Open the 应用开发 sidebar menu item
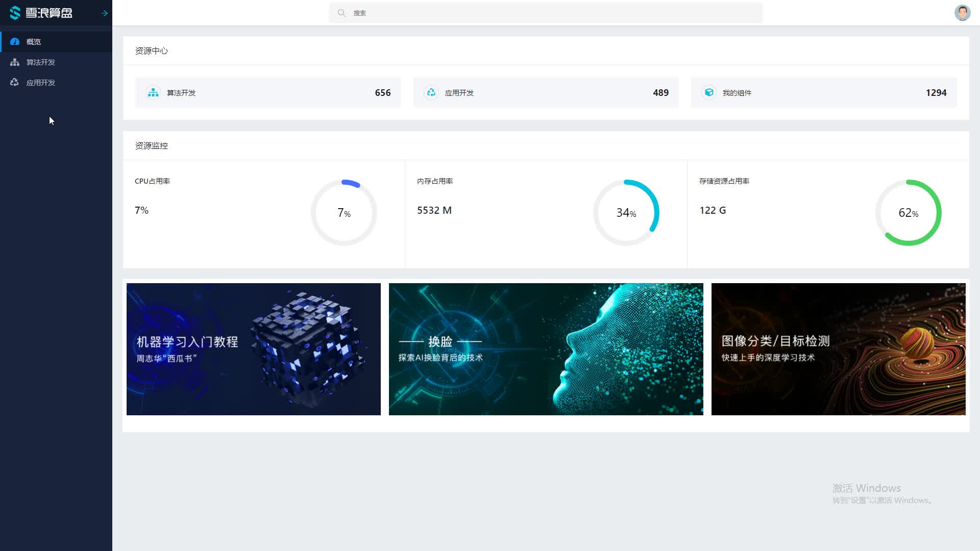 (41, 83)
